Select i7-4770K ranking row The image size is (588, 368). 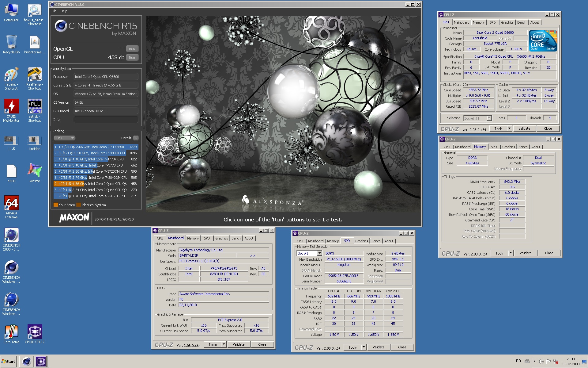tap(96, 159)
